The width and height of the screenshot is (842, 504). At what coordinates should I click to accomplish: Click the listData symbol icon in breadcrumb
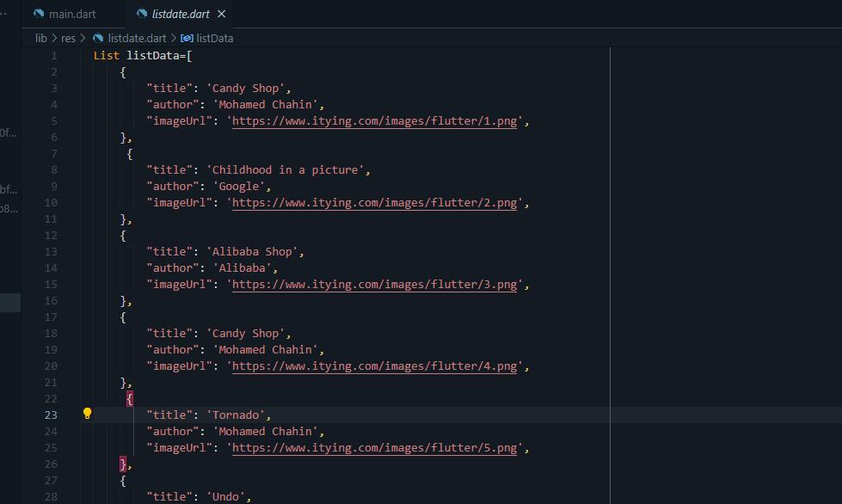(187, 38)
